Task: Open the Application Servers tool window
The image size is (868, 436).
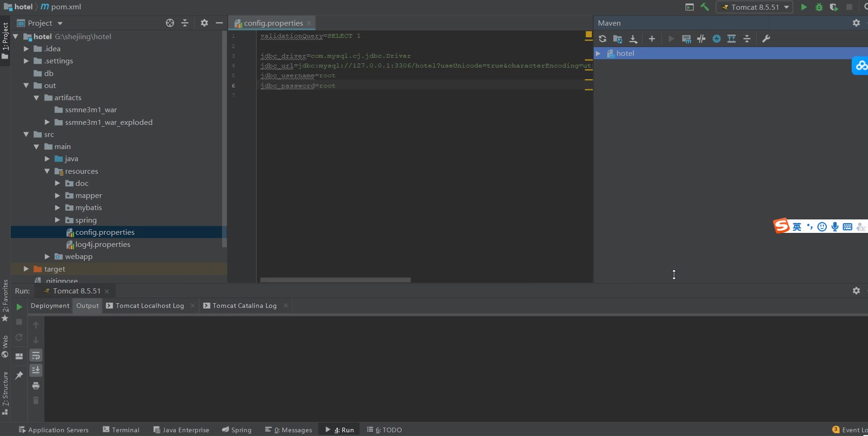Action: click(54, 429)
